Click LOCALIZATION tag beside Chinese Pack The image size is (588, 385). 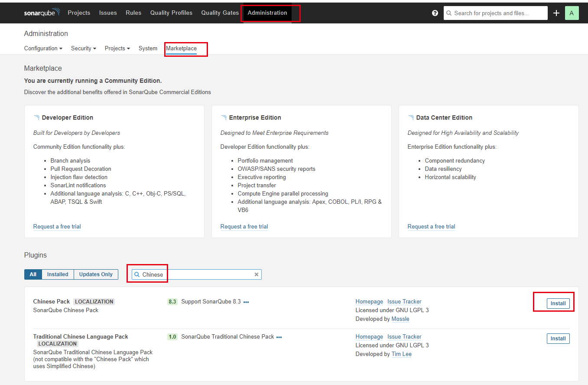(94, 302)
